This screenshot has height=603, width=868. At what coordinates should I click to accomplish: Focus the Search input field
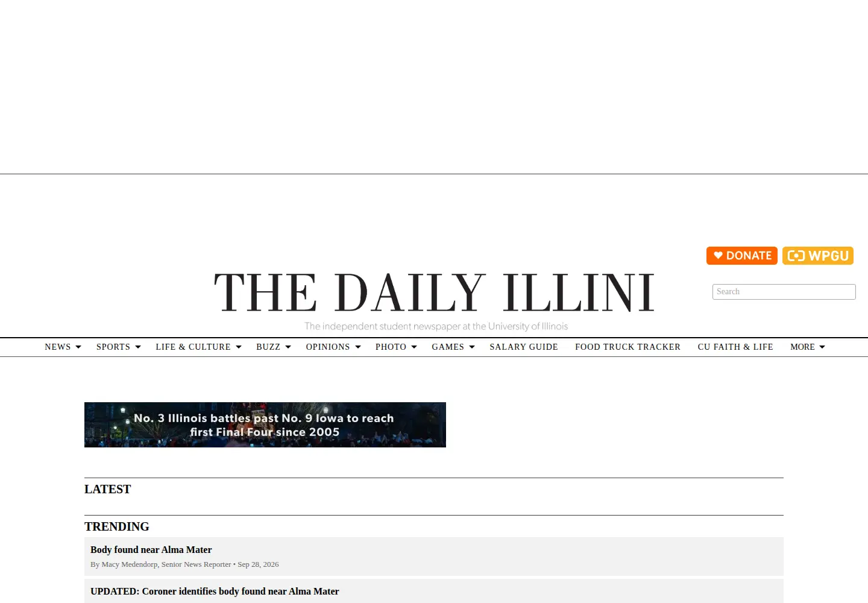click(x=784, y=292)
